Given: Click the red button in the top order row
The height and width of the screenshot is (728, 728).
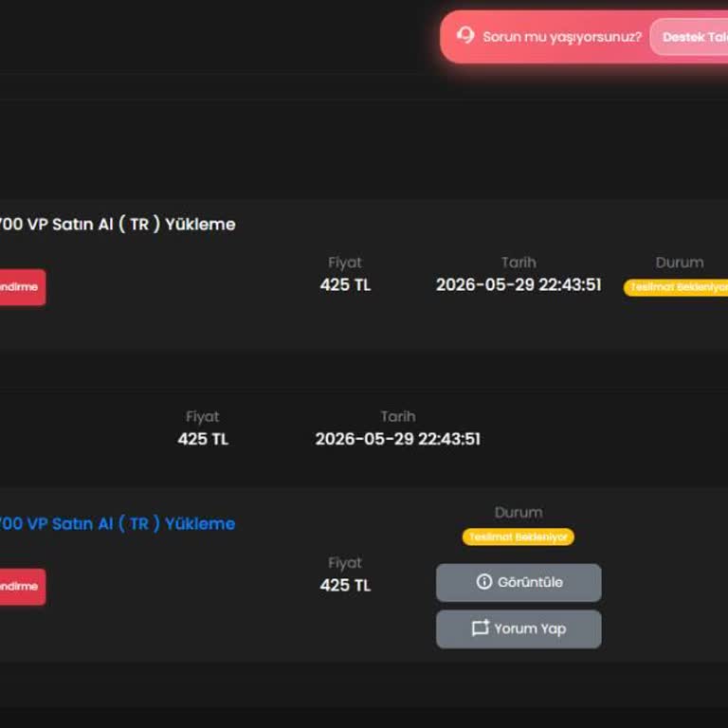Looking at the screenshot, I should coord(23,287).
